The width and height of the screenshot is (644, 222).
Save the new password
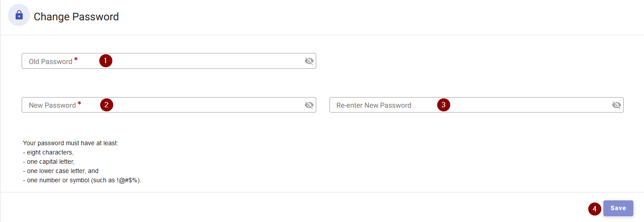click(618, 208)
